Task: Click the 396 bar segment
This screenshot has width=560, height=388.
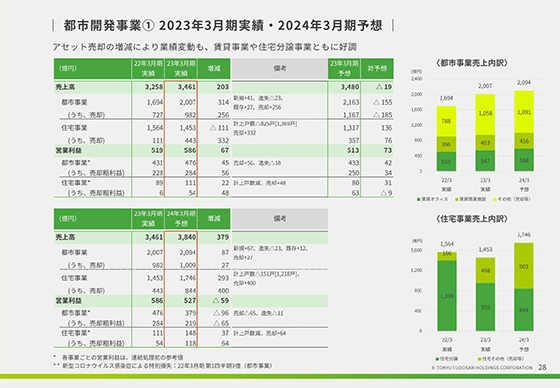Action: point(446,144)
